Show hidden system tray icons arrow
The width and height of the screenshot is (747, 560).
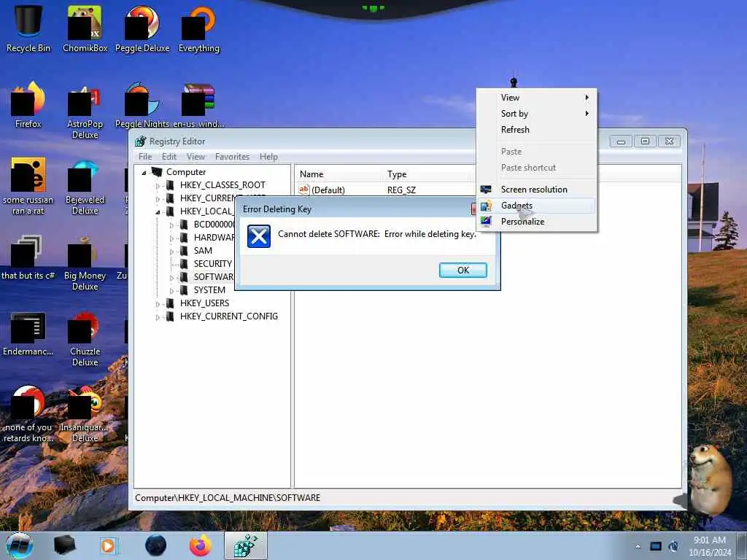tap(638, 546)
